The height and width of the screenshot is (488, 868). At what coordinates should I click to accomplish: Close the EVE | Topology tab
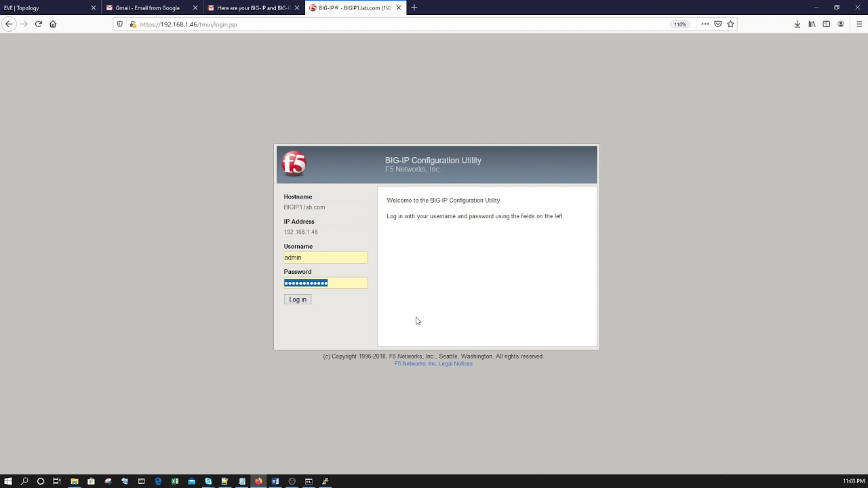click(x=94, y=8)
